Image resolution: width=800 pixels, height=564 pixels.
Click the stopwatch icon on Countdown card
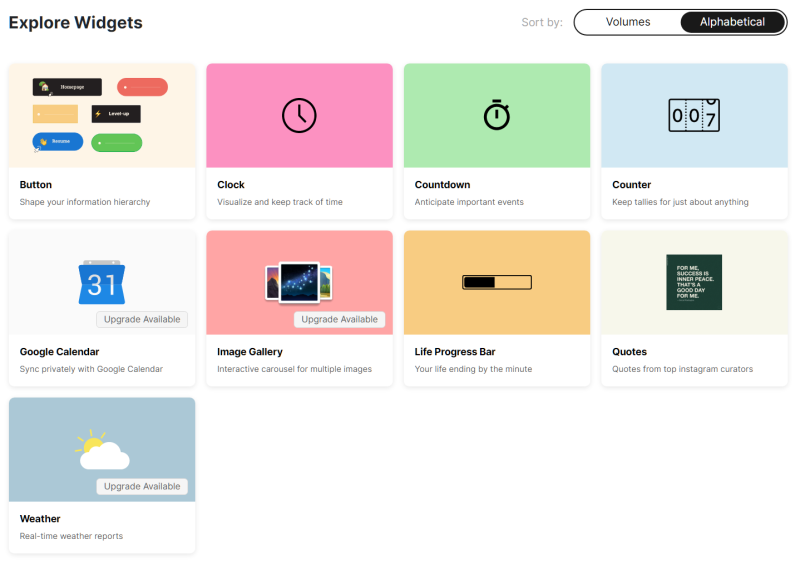496,115
